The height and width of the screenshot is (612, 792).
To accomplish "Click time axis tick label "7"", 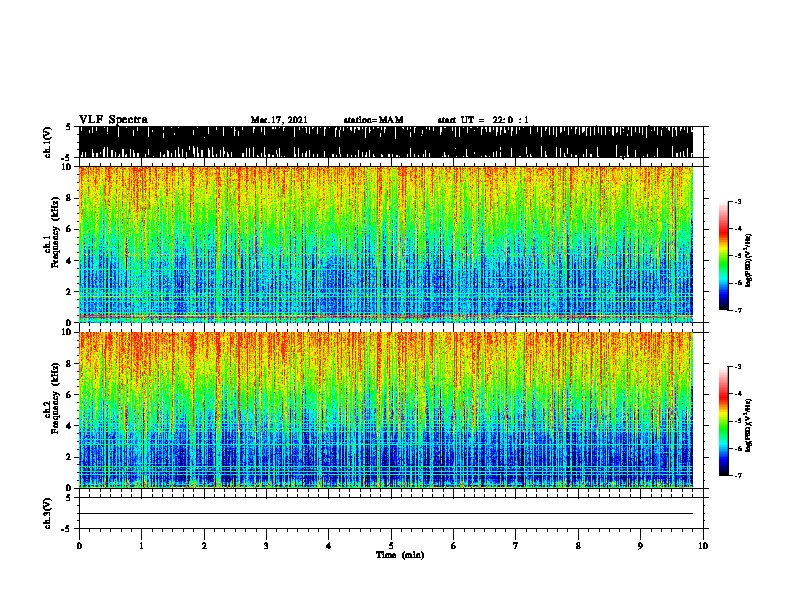I will (x=516, y=546).
